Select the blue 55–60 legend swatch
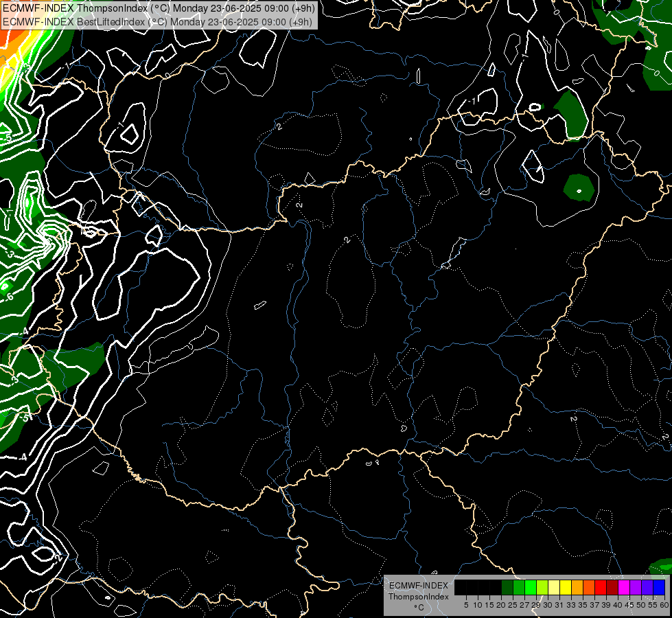This screenshot has width=672, height=618. pos(659,587)
